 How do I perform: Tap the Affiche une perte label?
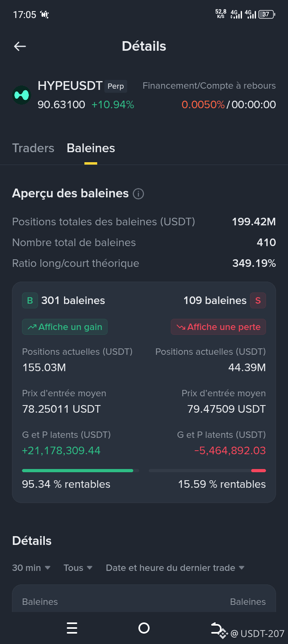[218, 327]
